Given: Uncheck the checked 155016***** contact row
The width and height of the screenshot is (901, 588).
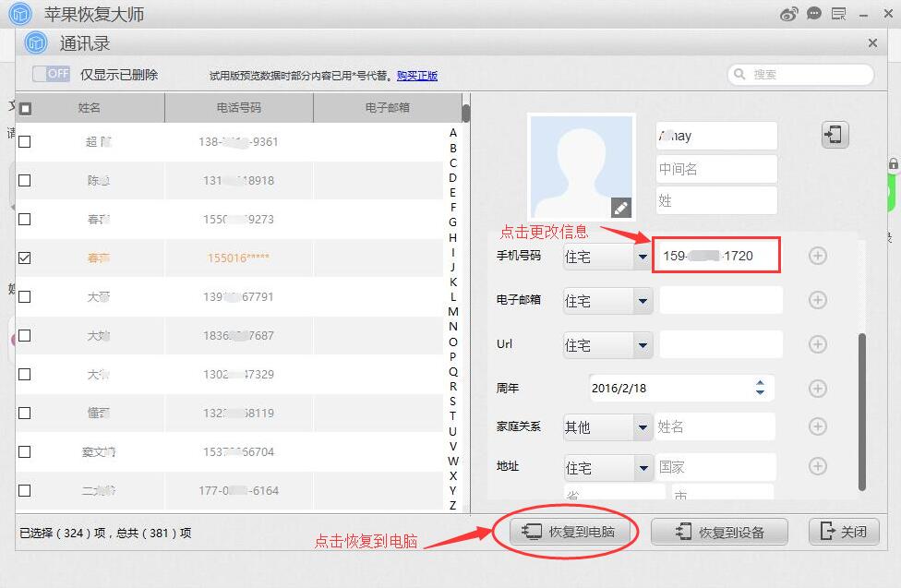Looking at the screenshot, I should point(25,258).
